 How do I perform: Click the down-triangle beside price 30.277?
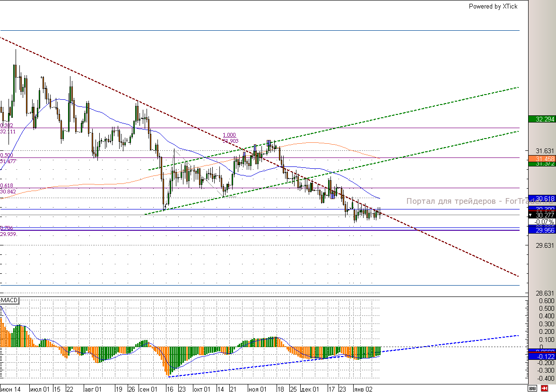531,215
